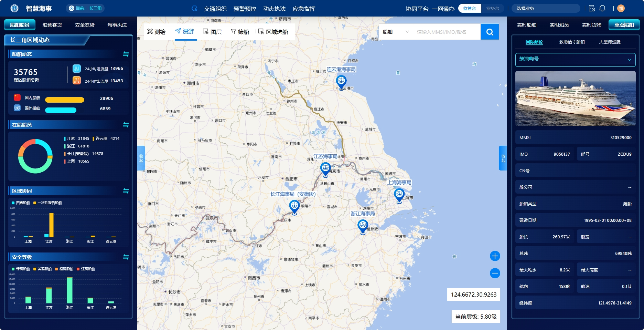
Task: Switch to the 实时货物 tab
Action: coord(592,25)
